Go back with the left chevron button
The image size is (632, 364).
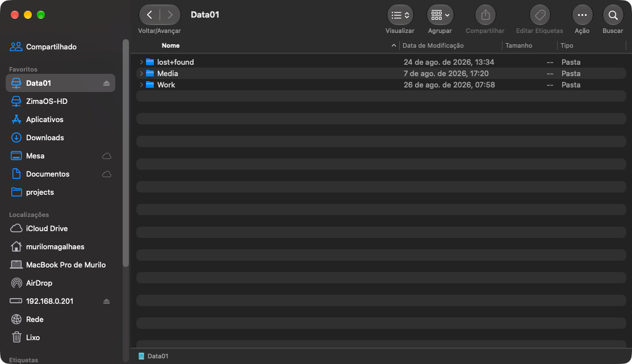click(149, 15)
